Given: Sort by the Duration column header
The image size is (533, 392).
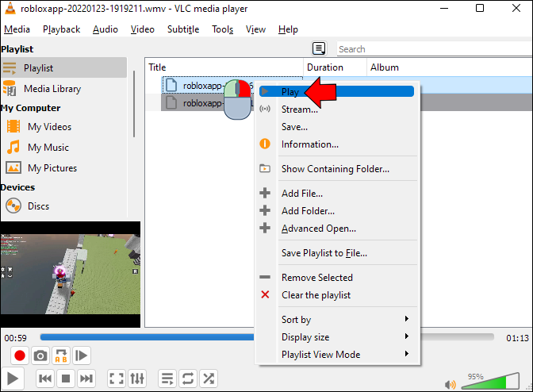Looking at the screenshot, I should click(336, 67).
